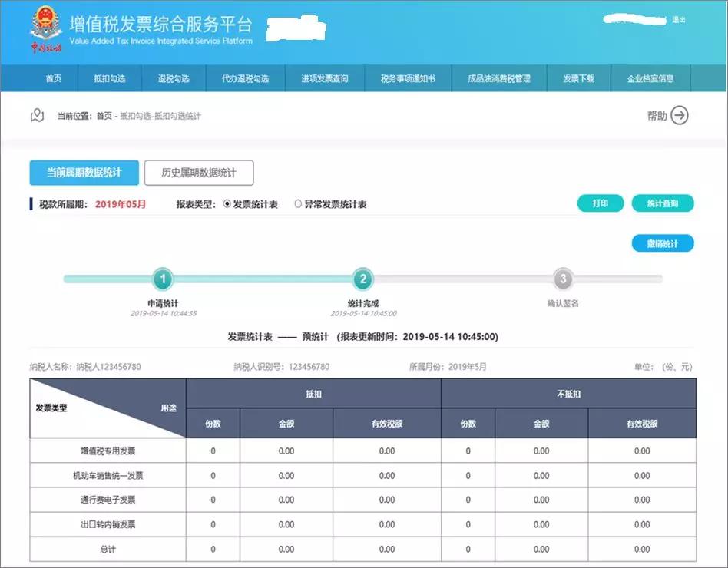Open the 企业档案信息 menu item

click(650, 78)
